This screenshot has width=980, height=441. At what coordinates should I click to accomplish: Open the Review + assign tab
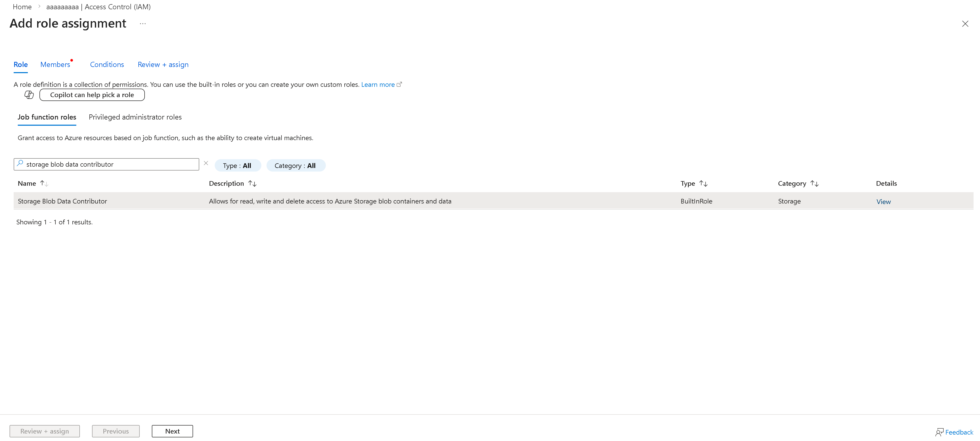coord(163,65)
